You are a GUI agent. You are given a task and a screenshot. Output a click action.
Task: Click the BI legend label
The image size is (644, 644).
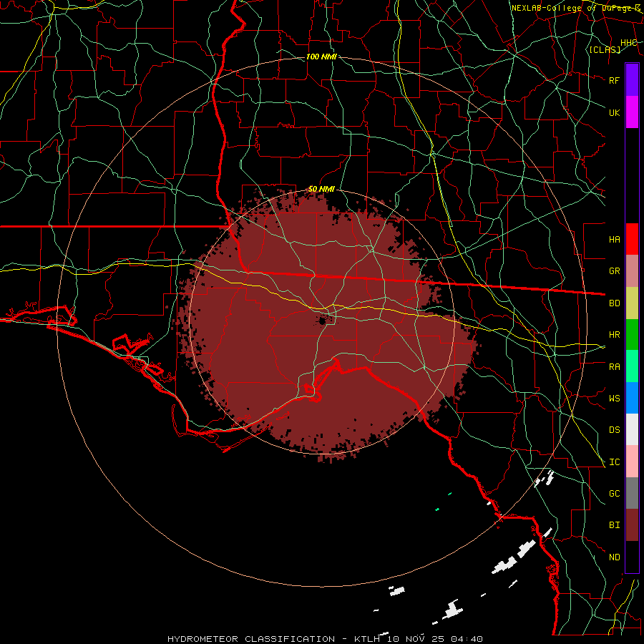point(615,525)
